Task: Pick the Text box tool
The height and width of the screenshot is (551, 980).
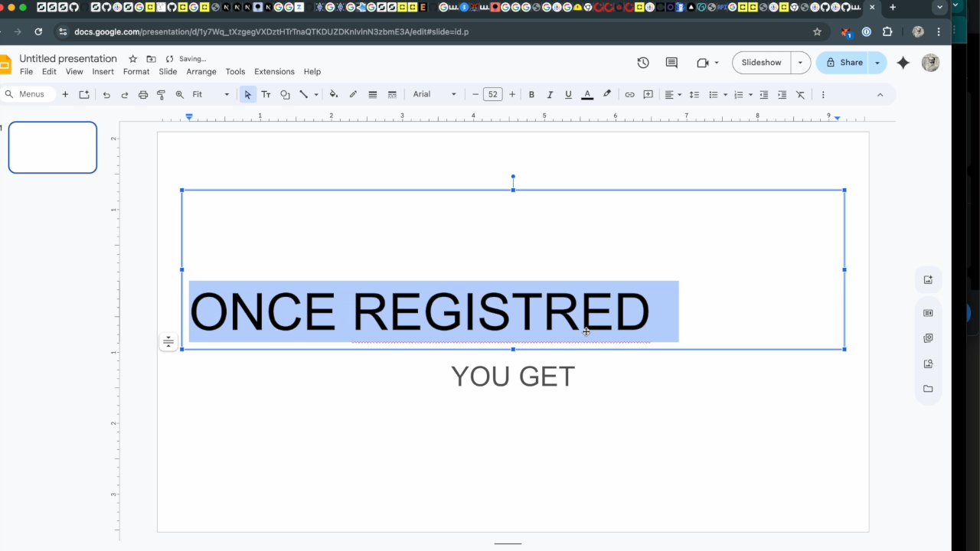Action: (266, 94)
